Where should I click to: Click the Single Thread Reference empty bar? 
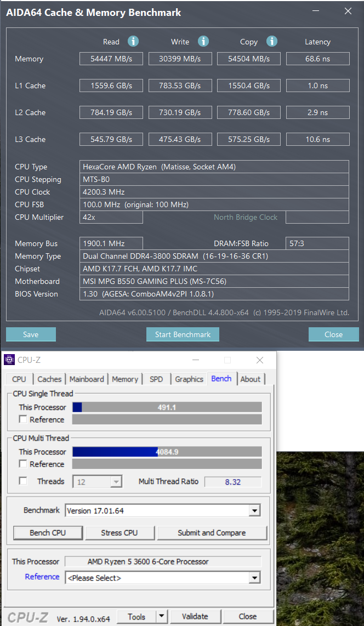click(167, 419)
